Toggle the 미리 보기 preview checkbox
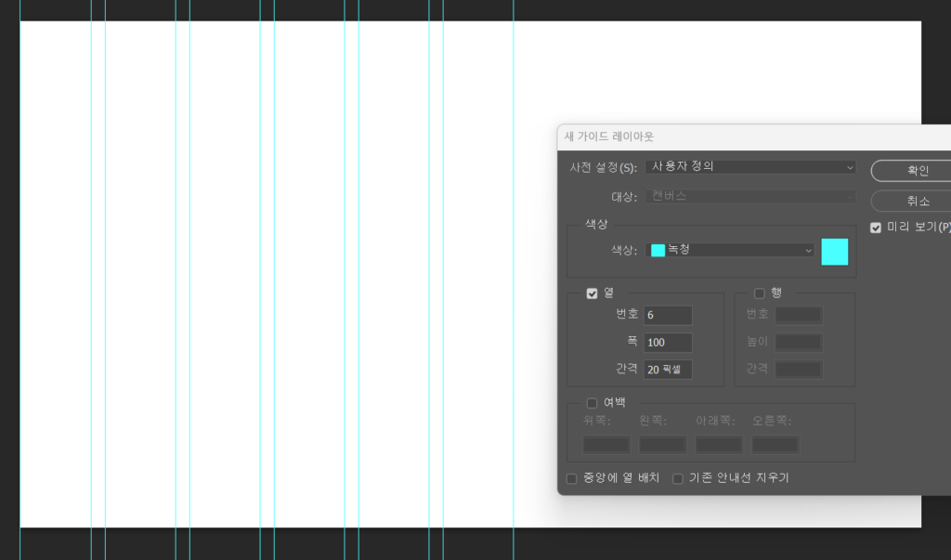951x560 pixels. [876, 228]
